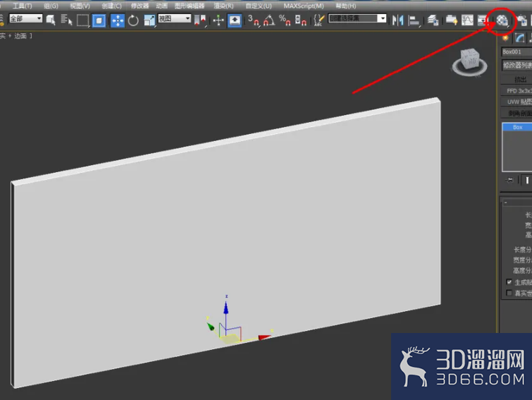
Task: Choose rectangular selection region tool
Action: coord(82,20)
